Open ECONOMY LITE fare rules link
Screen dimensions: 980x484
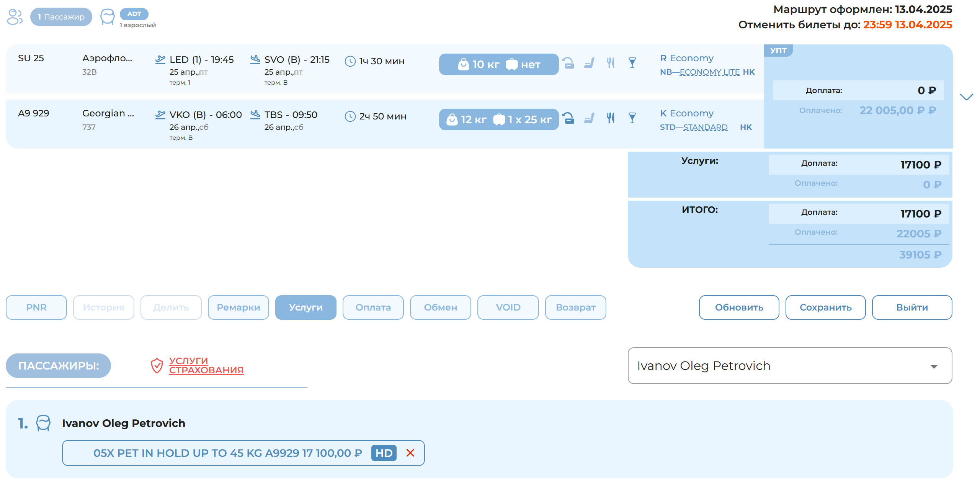tap(709, 72)
